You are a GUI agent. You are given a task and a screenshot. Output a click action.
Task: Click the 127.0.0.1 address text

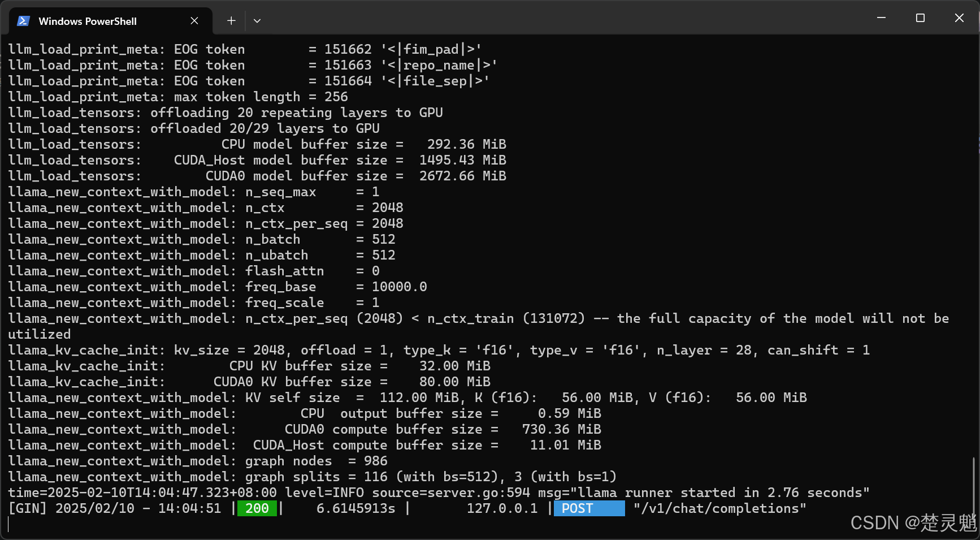502,508
